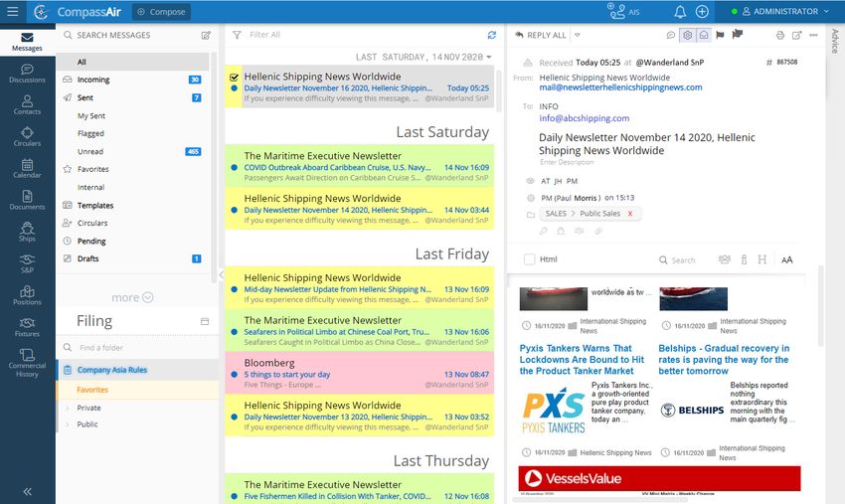
Task: Click the Filter All input
Action: (x=364, y=35)
